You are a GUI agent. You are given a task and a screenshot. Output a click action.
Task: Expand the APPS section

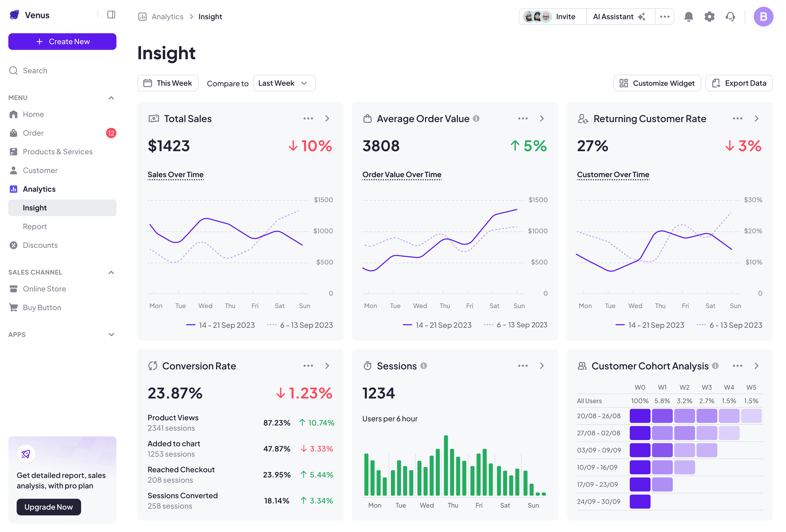tap(111, 335)
